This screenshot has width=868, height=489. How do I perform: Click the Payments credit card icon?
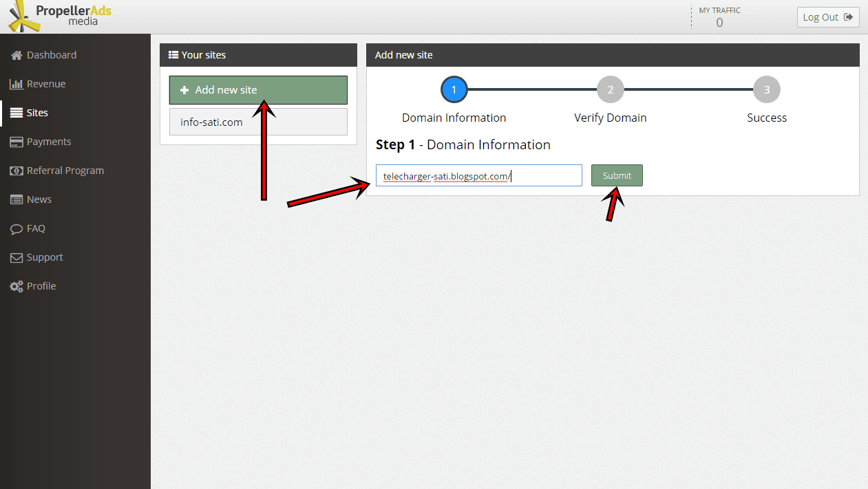pos(17,142)
